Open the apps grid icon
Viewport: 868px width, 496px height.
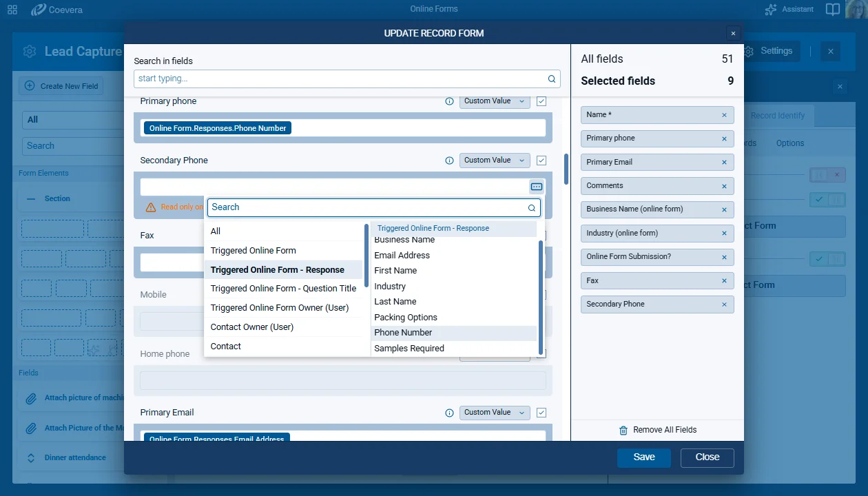pyautogui.click(x=12, y=10)
